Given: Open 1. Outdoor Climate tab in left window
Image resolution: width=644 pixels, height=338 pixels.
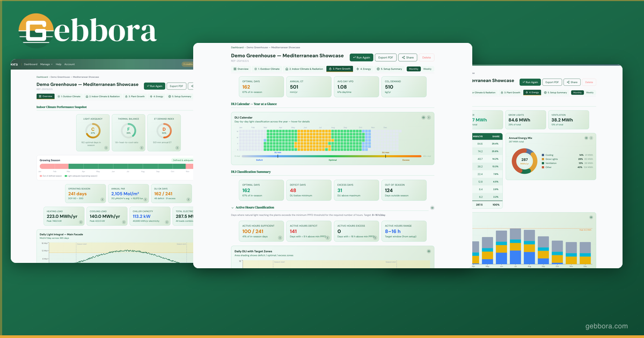Looking at the screenshot, I should (x=70, y=97).
